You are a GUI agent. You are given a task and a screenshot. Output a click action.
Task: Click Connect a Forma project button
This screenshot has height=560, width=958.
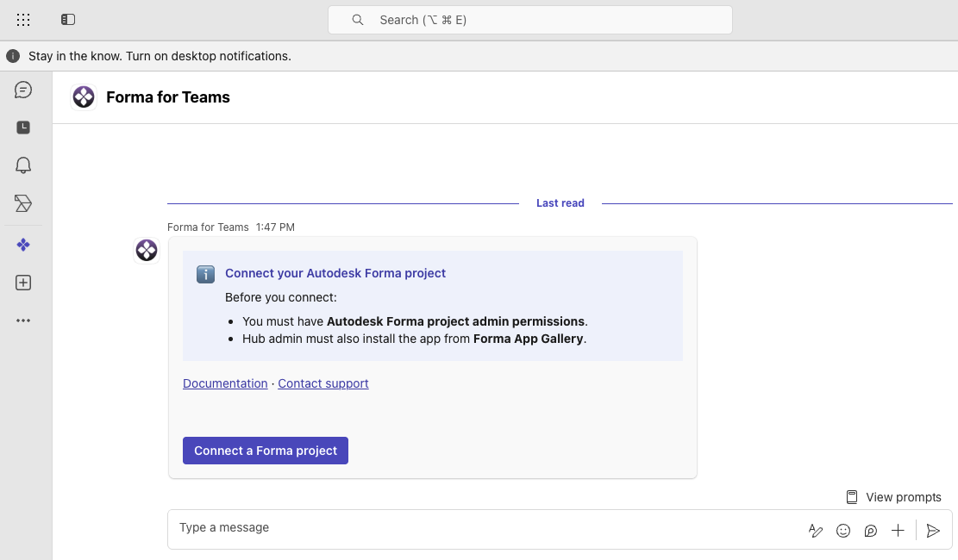(266, 451)
